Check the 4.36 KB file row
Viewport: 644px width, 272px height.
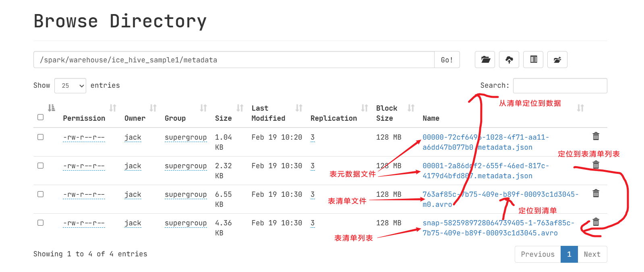click(x=40, y=223)
